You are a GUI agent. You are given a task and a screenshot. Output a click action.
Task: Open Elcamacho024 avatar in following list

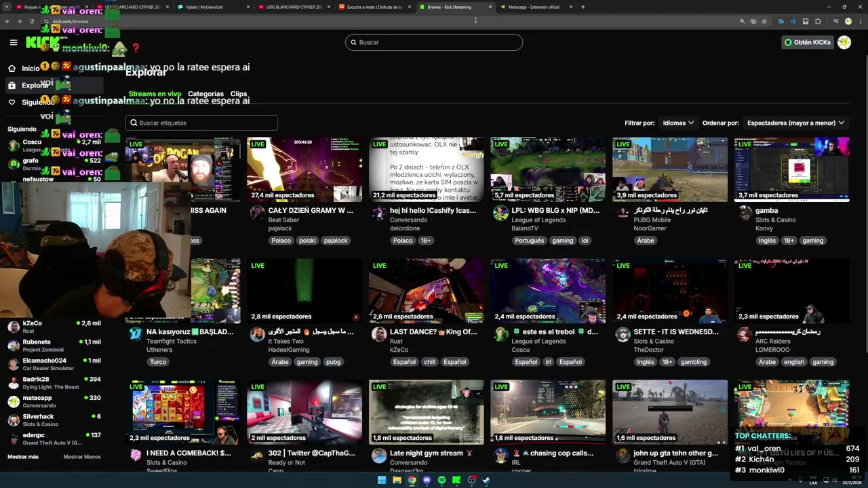pyautogui.click(x=14, y=364)
